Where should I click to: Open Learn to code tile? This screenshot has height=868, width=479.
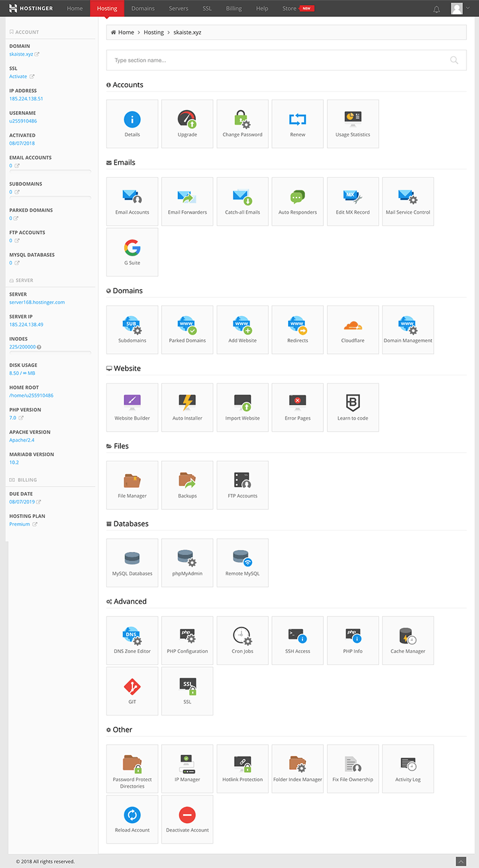353,408
